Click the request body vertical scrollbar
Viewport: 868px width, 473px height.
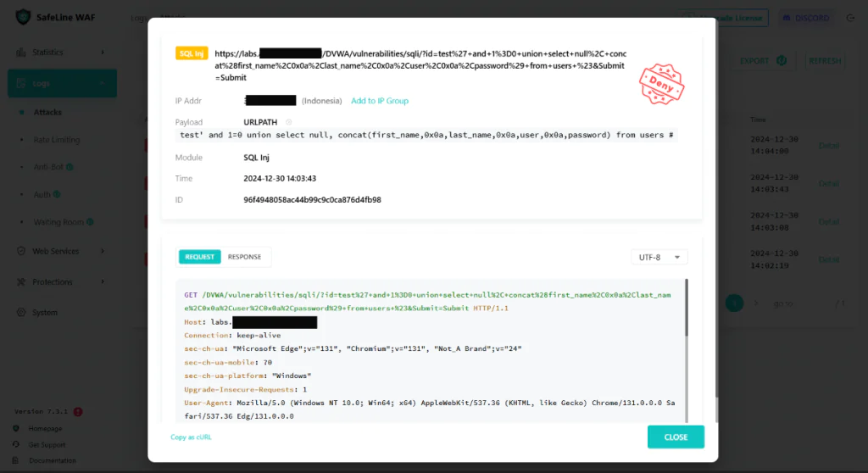click(687, 308)
